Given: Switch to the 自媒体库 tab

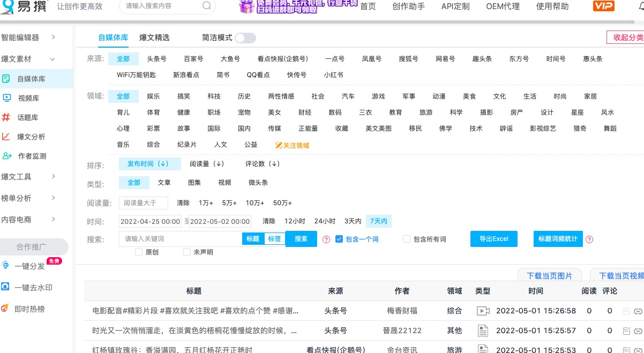Looking at the screenshot, I should 113,37.
